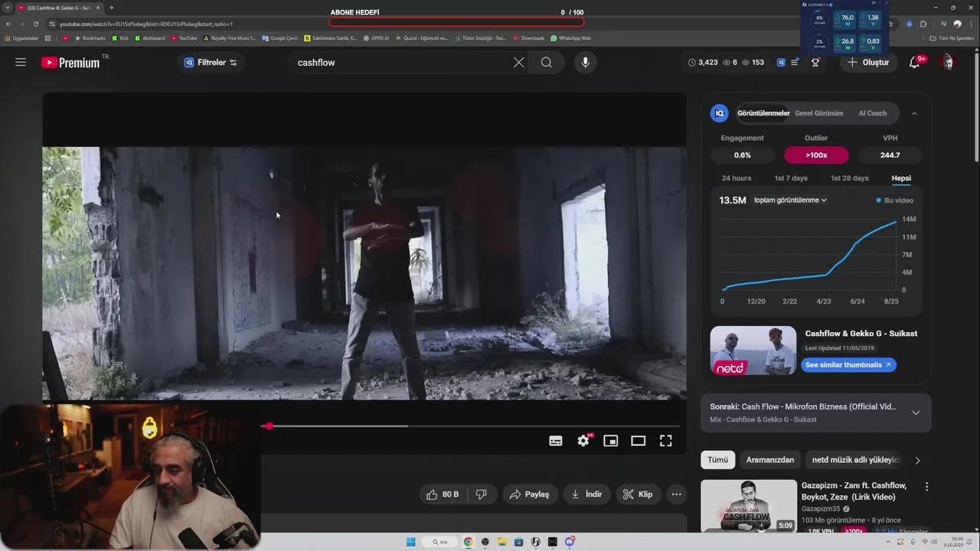980x551 pixels.
Task: Open the Windows Start menu
Action: [410, 542]
